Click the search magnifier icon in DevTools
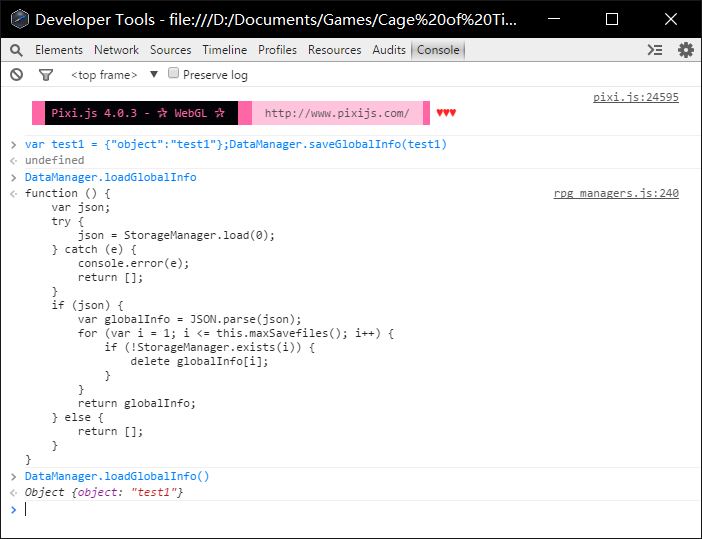The image size is (702, 539). (x=16, y=50)
